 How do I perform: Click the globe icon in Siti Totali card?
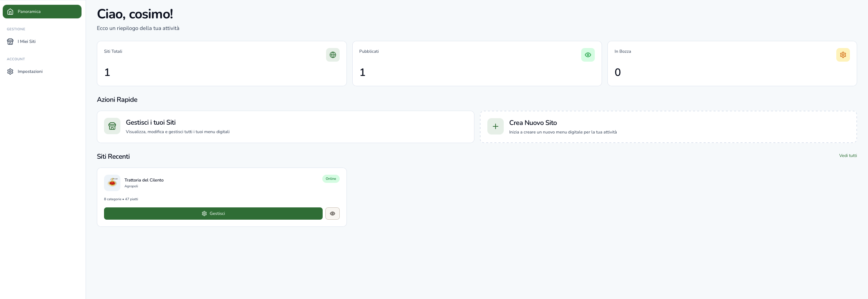(x=333, y=55)
